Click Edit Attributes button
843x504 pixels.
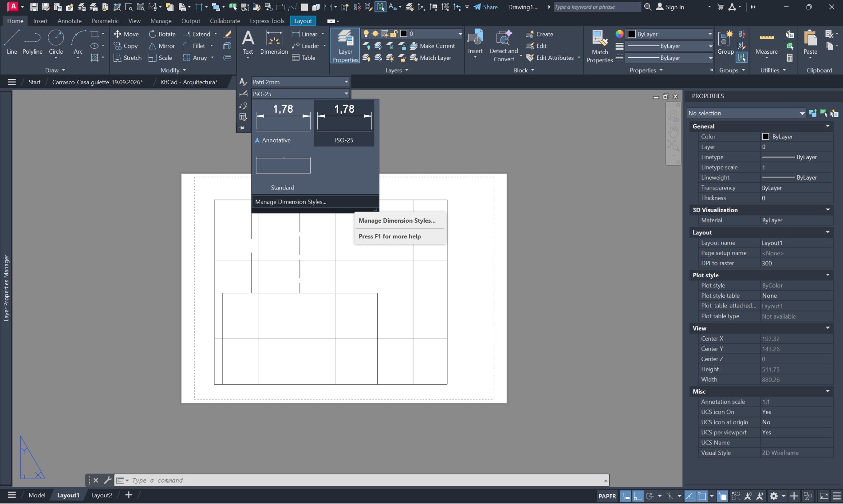(550, 58)
